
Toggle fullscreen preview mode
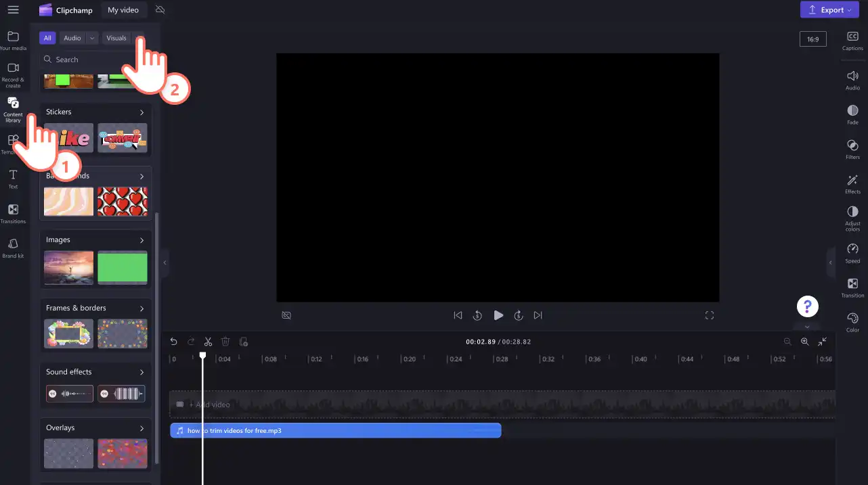click(x=710, y=315)
